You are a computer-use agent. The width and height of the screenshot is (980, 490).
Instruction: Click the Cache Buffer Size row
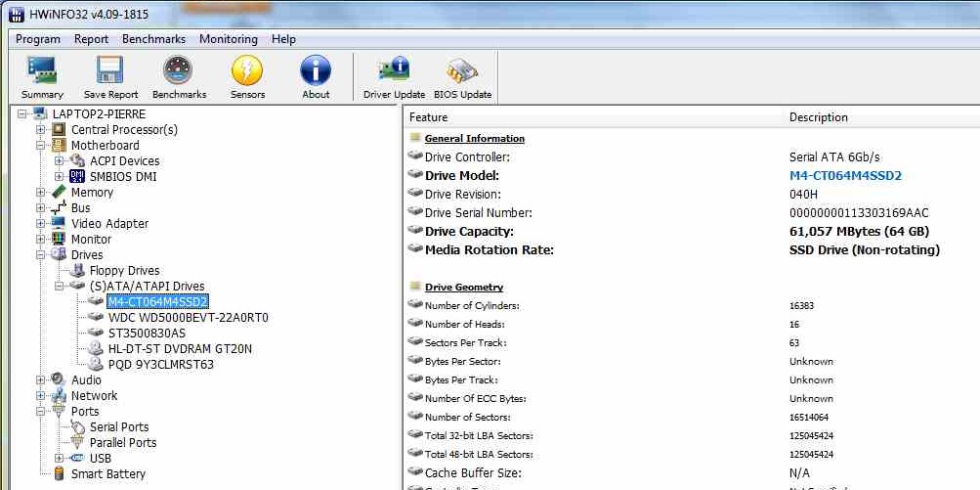693,473
